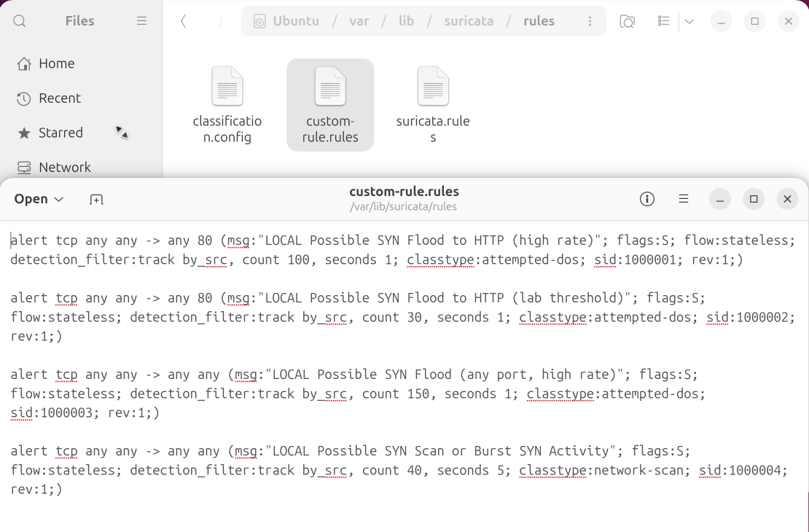The width and height of the screenshot is (809, 532).
Task: Open Home in the sidebar
Action: click(x=56, y=63)
